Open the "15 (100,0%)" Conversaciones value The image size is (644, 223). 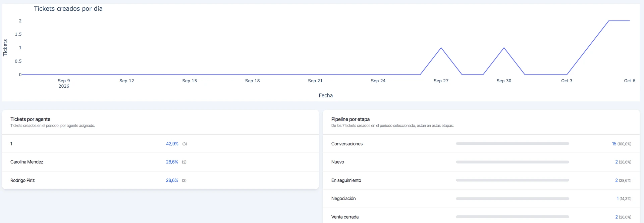622,144
